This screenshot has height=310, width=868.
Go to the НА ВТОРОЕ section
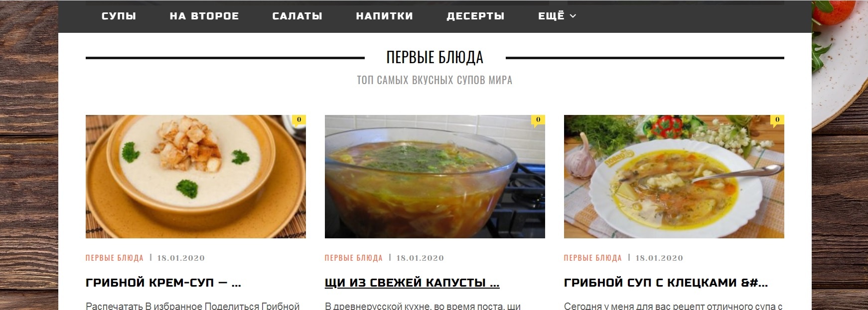pyautogui.click(x=204, y=16)
